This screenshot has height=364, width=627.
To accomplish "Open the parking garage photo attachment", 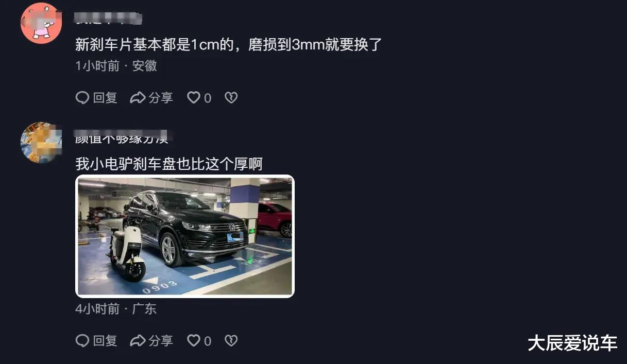I will [x=185, y=236].
